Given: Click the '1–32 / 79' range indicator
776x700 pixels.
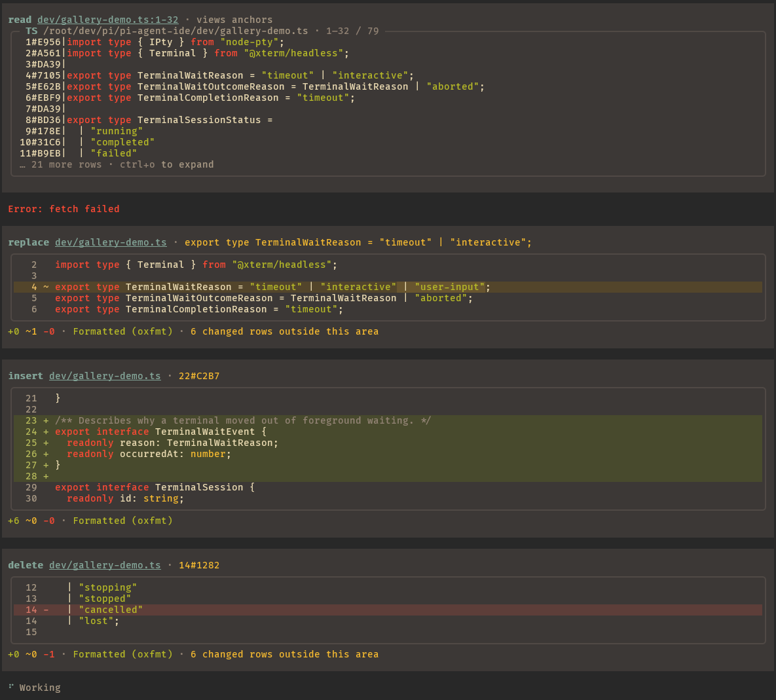Looking at the screenshot, I should pyautogui.click(x=352, y=31).
